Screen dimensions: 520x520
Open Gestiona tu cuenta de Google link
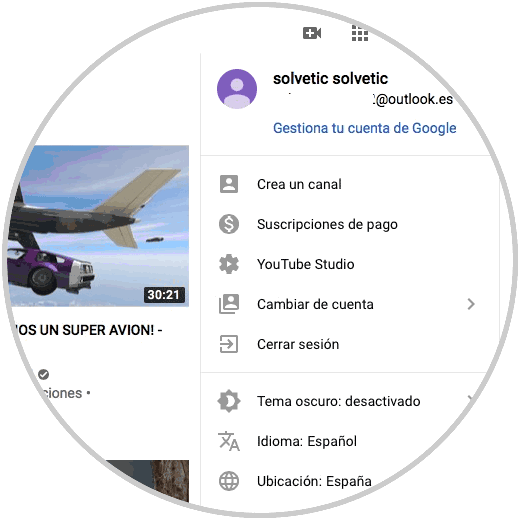click(365, 128)
